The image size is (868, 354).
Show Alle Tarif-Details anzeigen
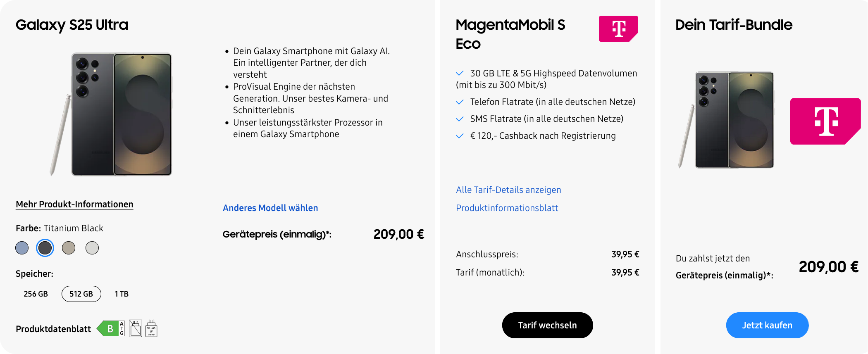(508, 190)
